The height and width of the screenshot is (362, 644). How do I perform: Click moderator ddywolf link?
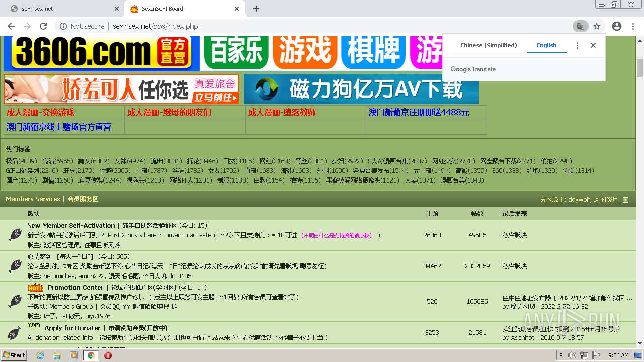click(580, 200)
